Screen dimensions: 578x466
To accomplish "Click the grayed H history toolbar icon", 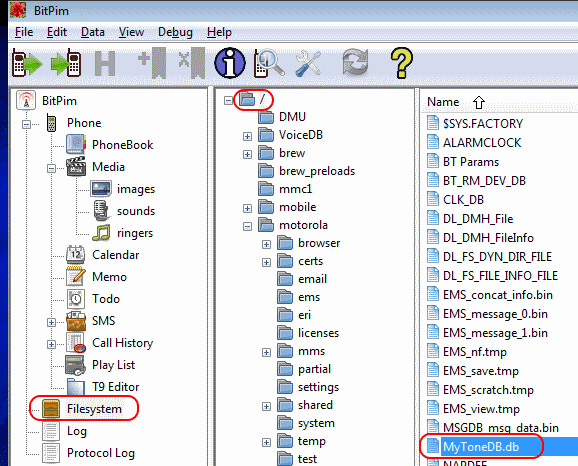I will 105,63.
